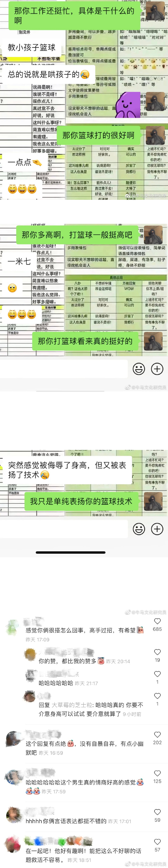
Task: Open profile avatar of '哈哈哈哈哈哈 昨天 21:17' reply
Action: click(x=31, y=675)
